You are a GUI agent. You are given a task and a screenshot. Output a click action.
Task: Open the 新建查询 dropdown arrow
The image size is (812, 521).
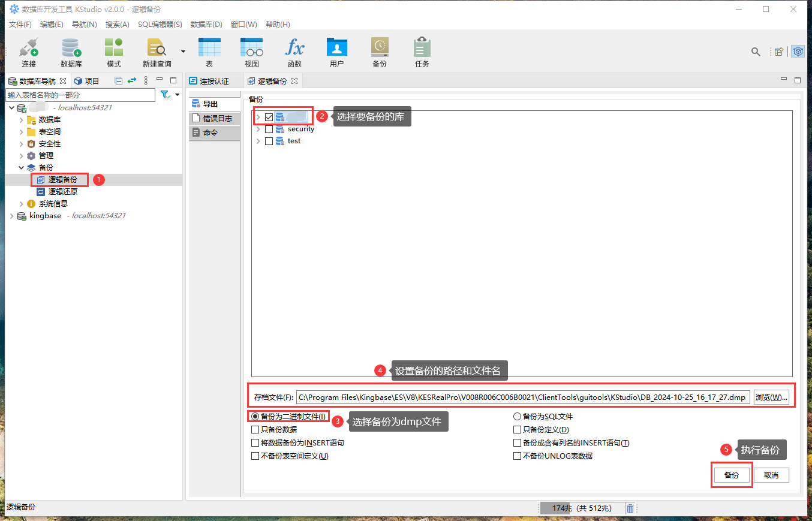click(183, 52)
